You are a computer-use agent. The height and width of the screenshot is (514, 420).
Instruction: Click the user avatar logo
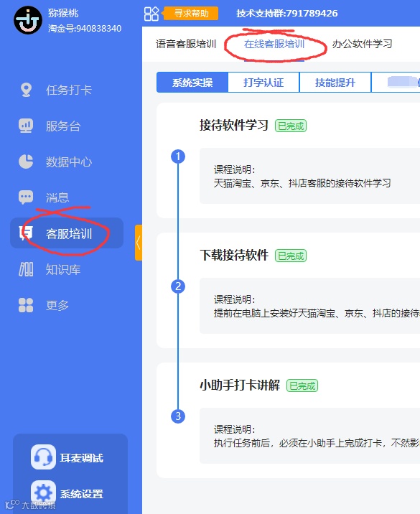(28, 20)
